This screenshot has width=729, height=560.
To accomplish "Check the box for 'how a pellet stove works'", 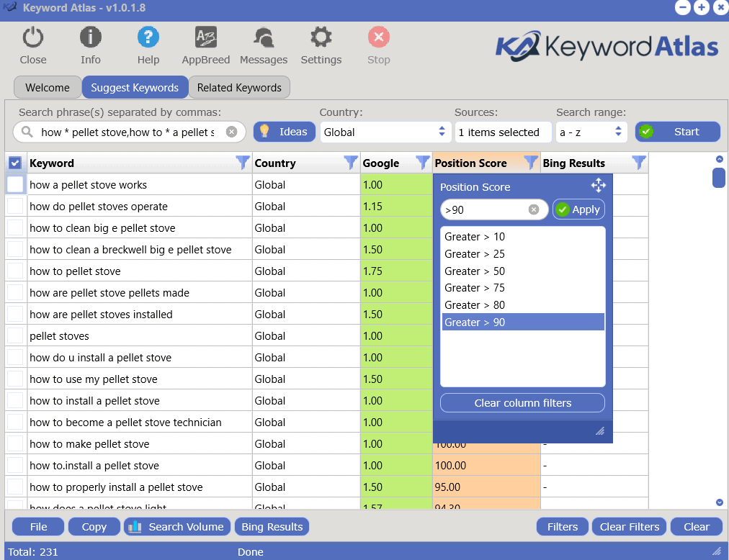I will (15, 185).
